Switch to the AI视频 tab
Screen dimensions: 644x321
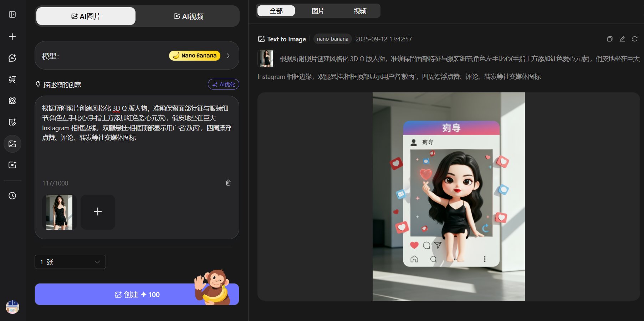click(188, 16)
